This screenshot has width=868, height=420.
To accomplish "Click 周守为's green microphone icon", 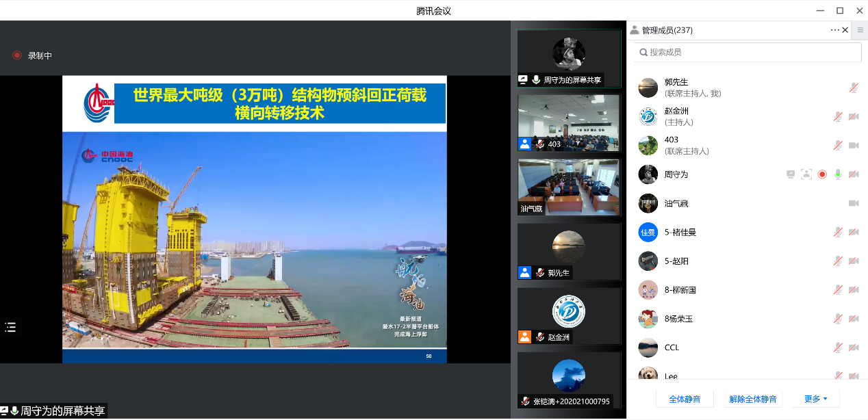I will (838, 174).
